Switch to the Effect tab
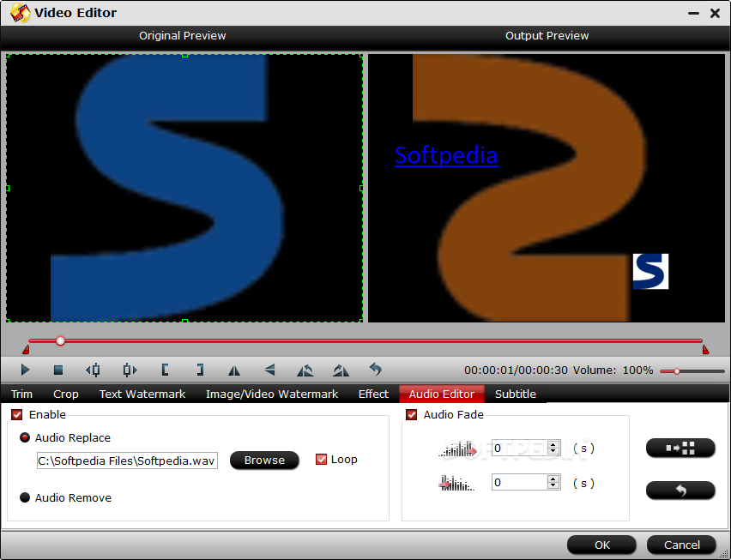Image resolution: width=731 pixels, height=560 pixels. point(373,394)
